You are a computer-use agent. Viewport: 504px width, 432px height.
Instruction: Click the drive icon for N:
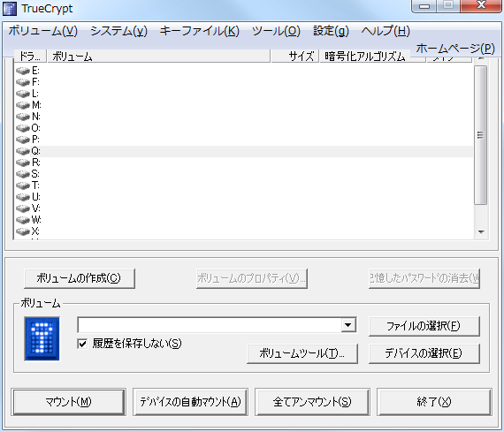point(23,117)
